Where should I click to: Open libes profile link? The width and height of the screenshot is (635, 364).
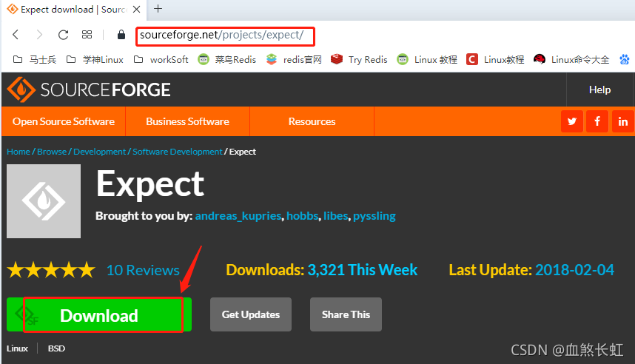coord(336,216)
